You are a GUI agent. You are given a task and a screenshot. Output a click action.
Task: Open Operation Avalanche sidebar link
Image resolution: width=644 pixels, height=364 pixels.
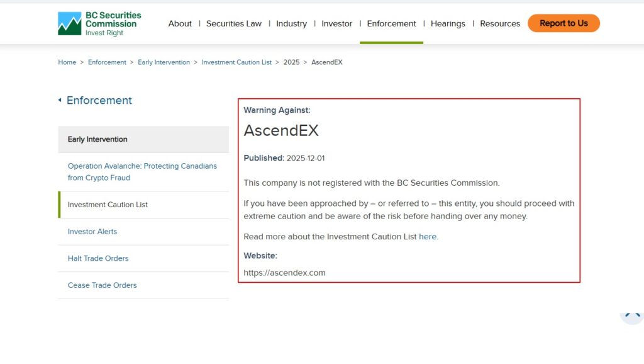(142, 172)
